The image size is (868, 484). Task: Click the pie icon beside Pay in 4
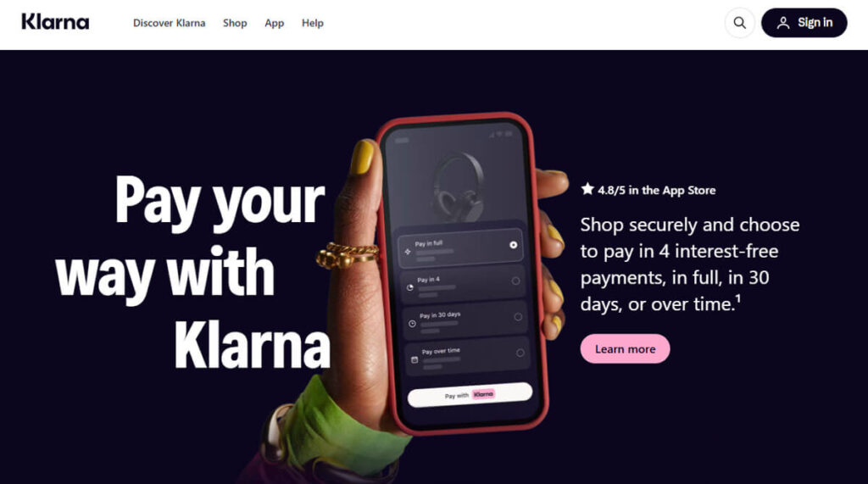click(410, 287)
